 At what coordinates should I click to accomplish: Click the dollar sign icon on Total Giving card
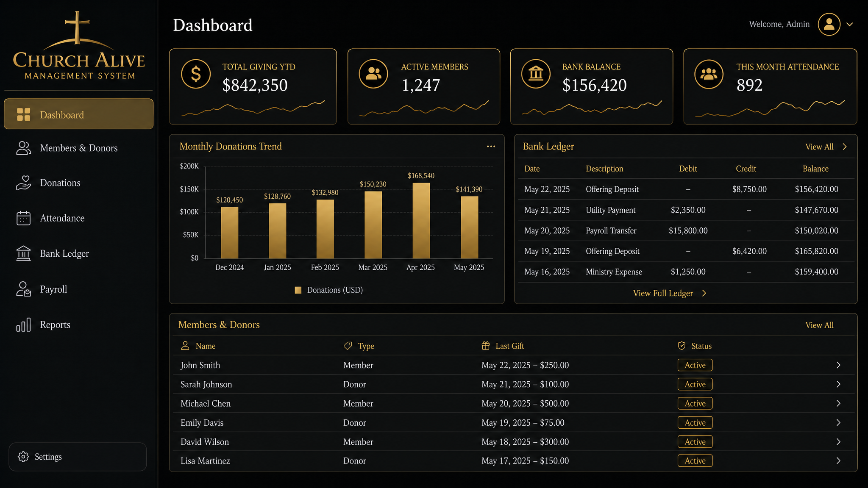coord(196,74)
